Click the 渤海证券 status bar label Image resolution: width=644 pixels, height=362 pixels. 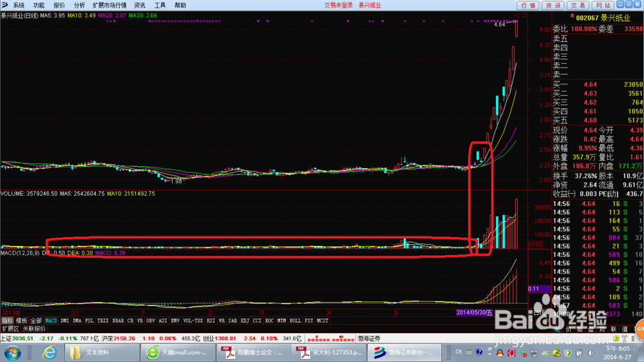point(369,339)
